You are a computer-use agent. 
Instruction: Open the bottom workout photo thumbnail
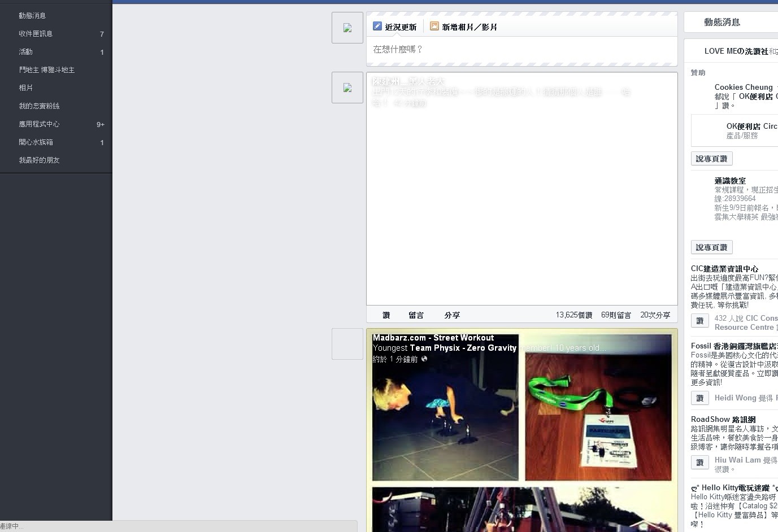pyautogui.click(x=522, y=509)
